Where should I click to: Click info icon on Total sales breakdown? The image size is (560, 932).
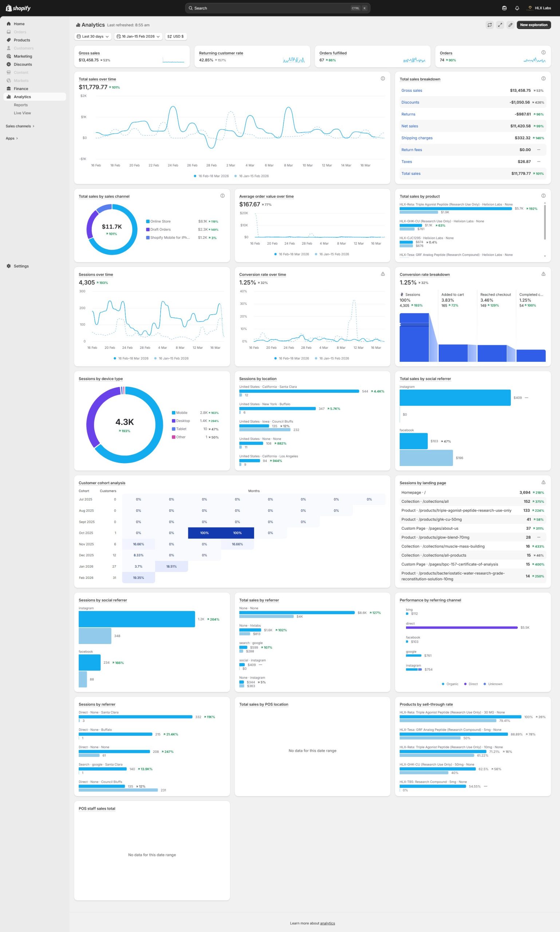[x=543, y=79]
